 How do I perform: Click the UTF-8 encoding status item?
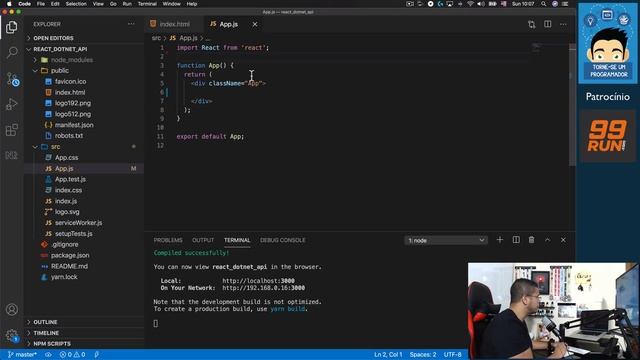point(452,354)
